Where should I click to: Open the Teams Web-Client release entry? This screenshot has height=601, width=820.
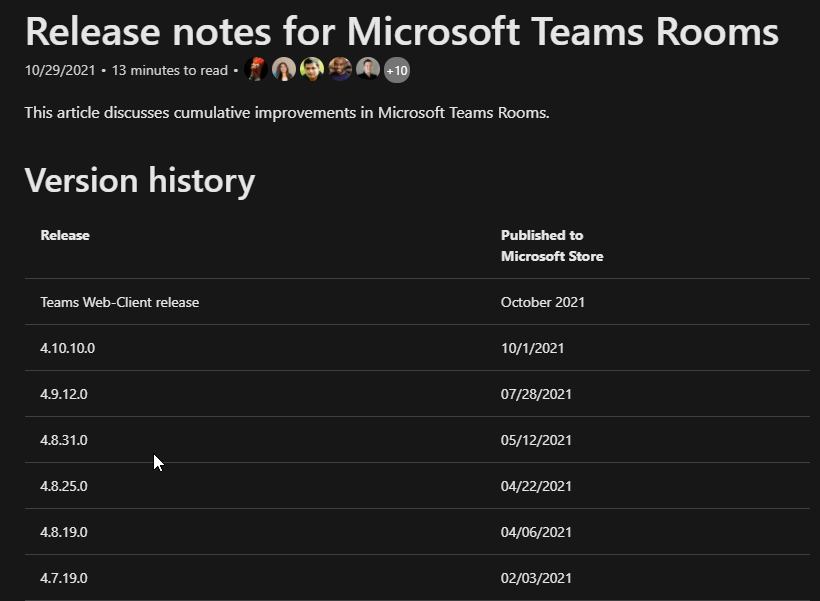pos(119,302)
